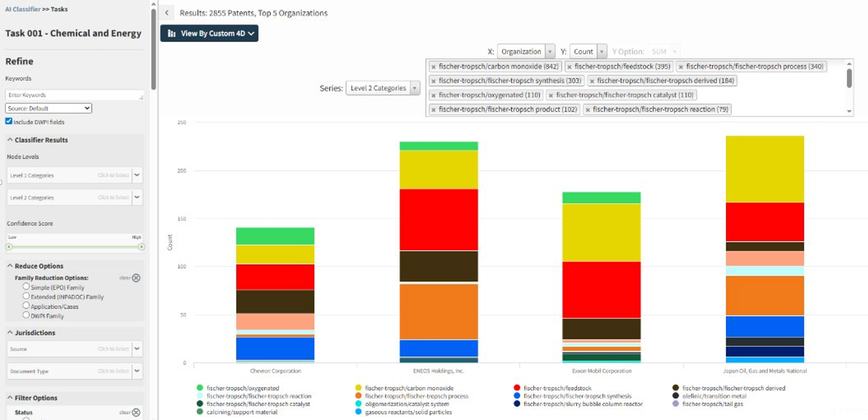The height and width of the screenshot is (420, 868).
Task: Open the View By Custom 4D dropdown
Action: (x=209, y=33)
